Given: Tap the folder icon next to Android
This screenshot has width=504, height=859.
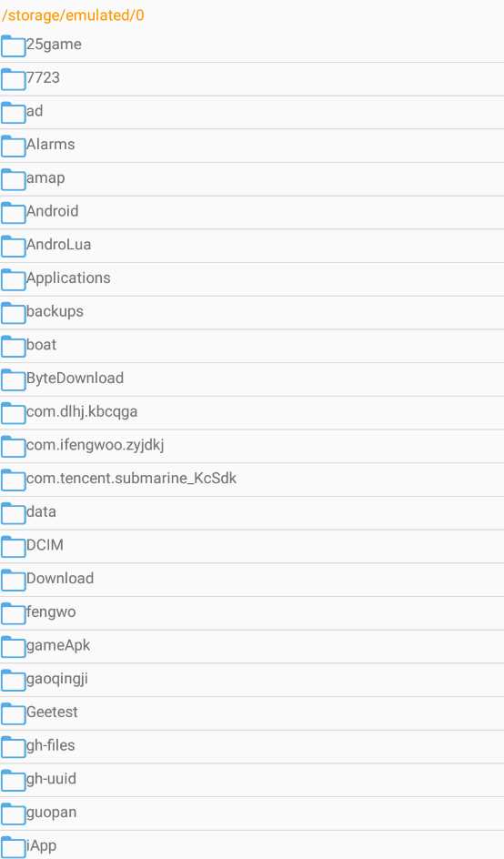Looking at the screenshot, I should click(x=13, y=213).
